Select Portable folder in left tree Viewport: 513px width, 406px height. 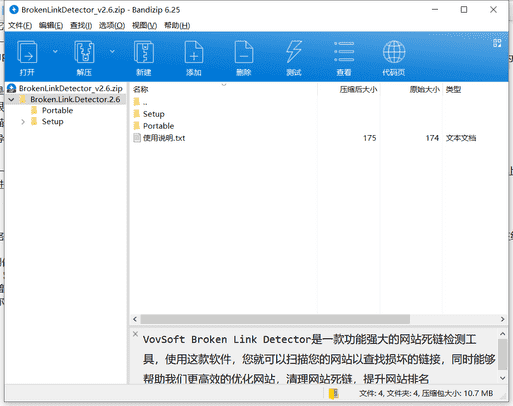[57, 110]
